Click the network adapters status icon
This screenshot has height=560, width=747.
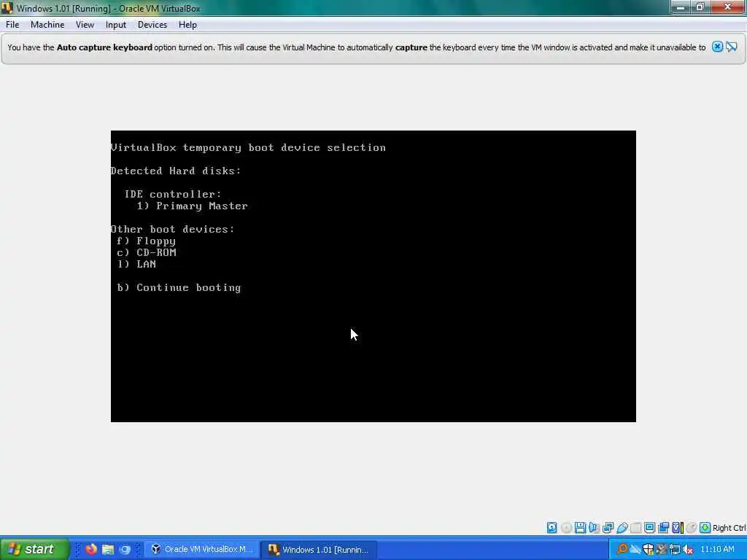[608, 528]
